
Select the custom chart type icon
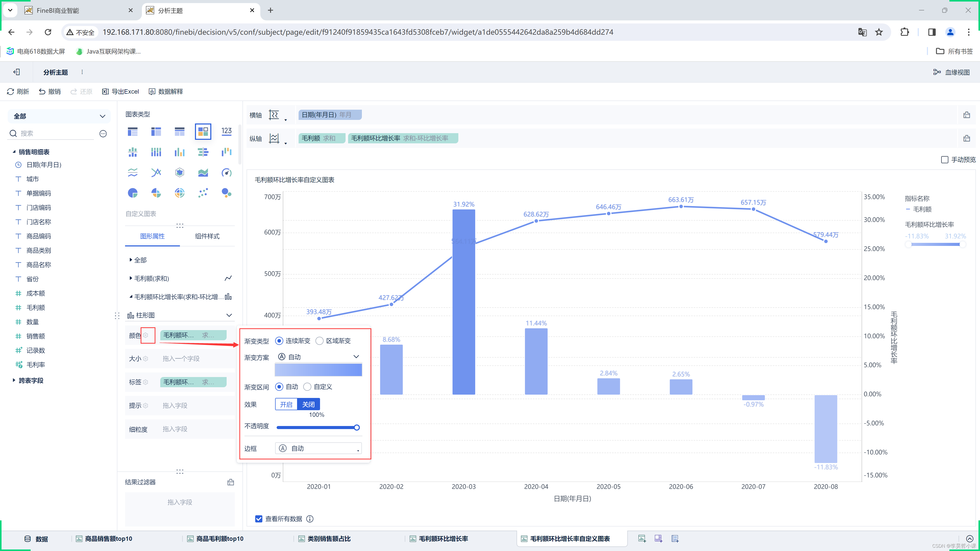coord(203,132)
